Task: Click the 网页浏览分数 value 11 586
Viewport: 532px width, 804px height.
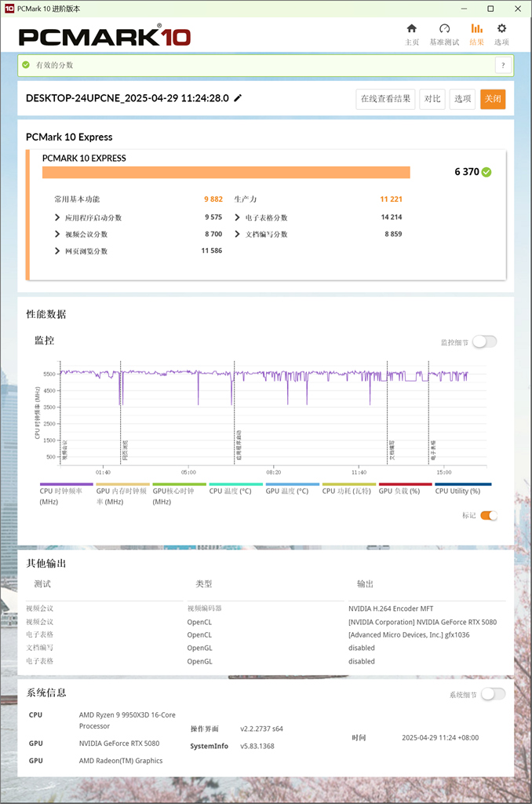Action: (x=212, y=250)
